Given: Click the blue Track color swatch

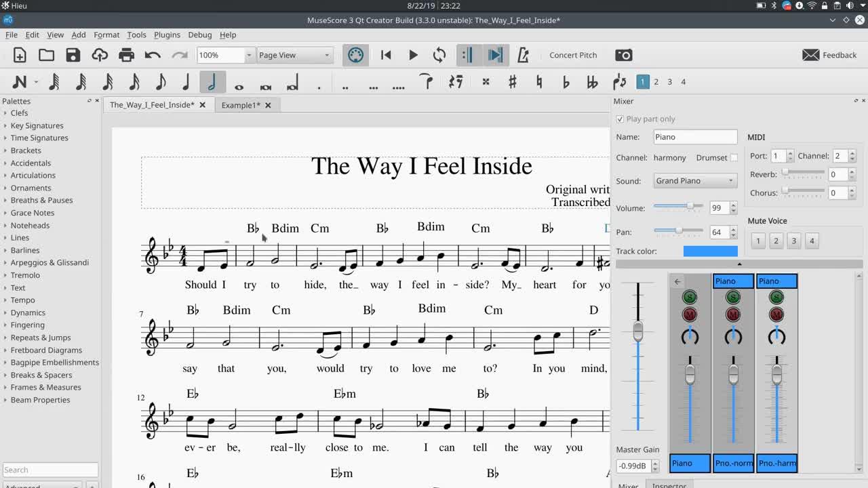Looking at the screenshot, I should pos(710,251).
